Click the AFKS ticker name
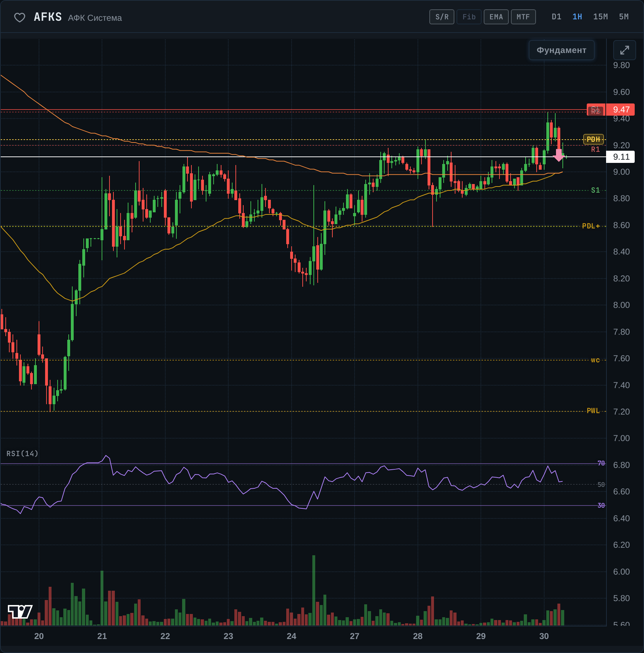This screenshot has width=644, height=653. pyautogui.click(x=48, y=17)
